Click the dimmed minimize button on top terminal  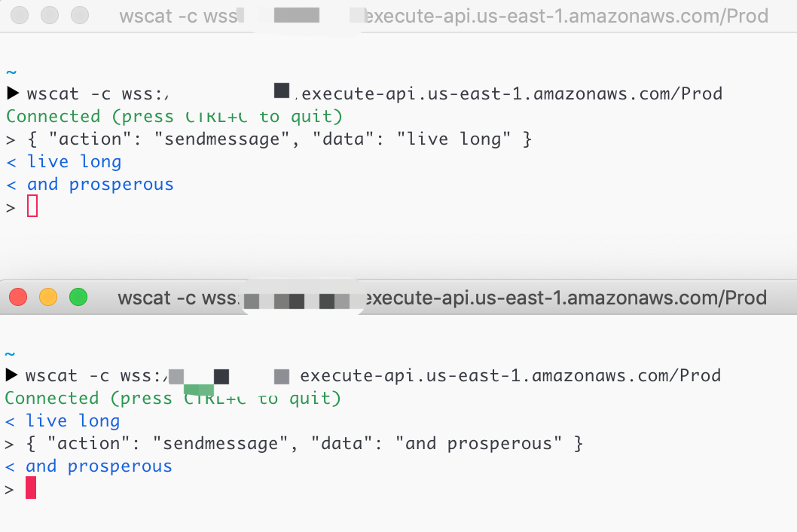[49, 15]
